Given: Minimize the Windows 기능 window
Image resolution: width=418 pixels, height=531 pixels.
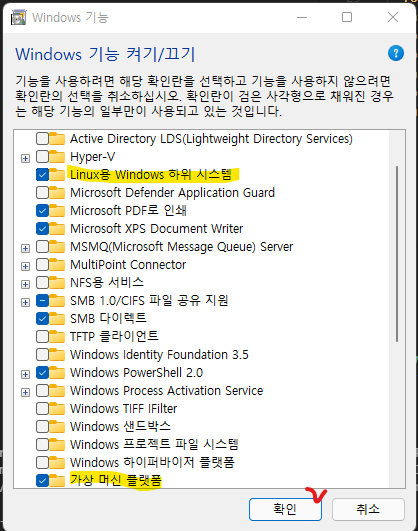Looking at the screenshot, I should pos(301,17).
